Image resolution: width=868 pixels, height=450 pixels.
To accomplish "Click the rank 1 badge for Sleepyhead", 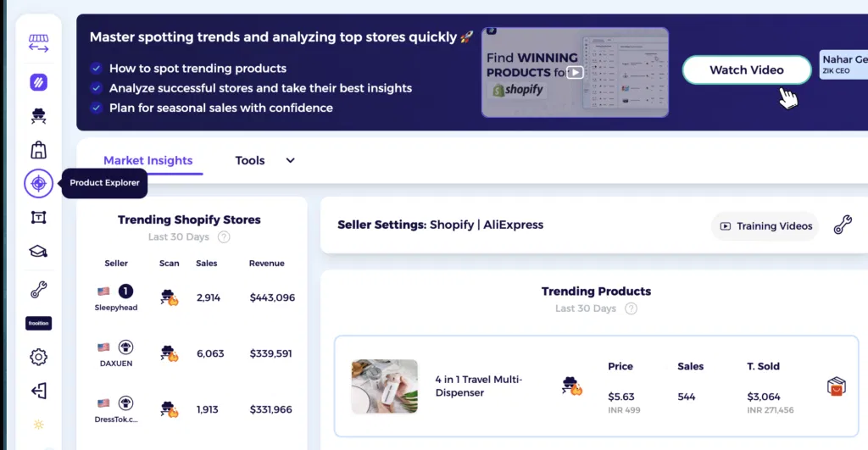I will tap(125, 292).
